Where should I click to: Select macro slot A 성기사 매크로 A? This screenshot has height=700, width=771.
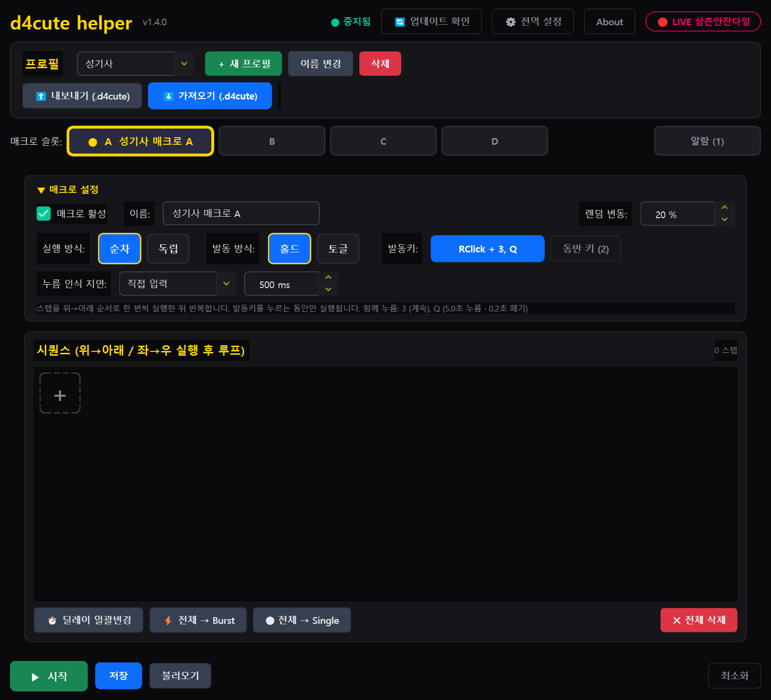pyautogui.click(x=140, y=141)
